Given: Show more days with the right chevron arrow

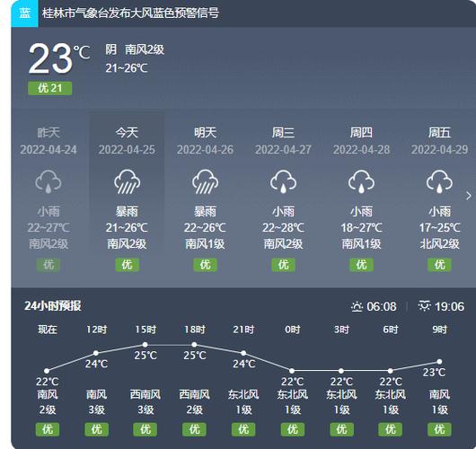Looking at the screenshot, I should (x=469, y=196).
